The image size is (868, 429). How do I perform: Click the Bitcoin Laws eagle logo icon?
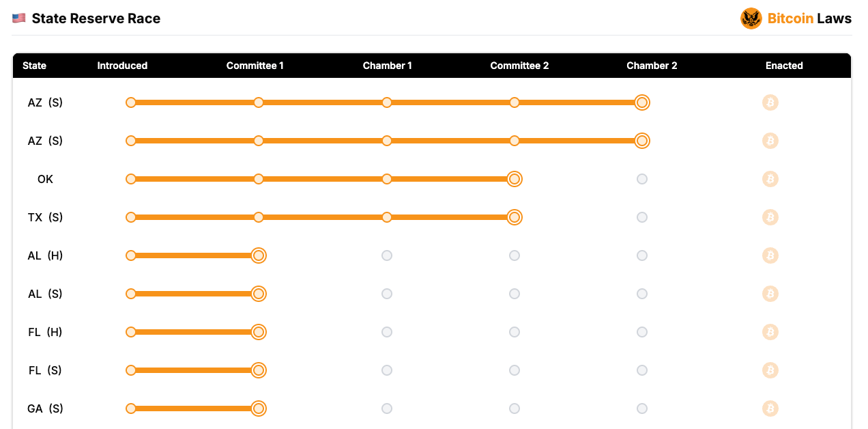[x=751, y=18]
